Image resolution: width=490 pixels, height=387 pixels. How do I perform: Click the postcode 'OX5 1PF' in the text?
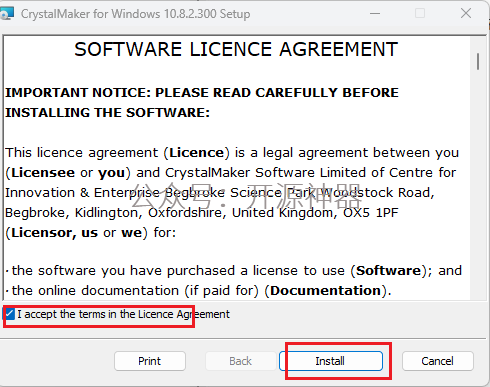(371, 213)
